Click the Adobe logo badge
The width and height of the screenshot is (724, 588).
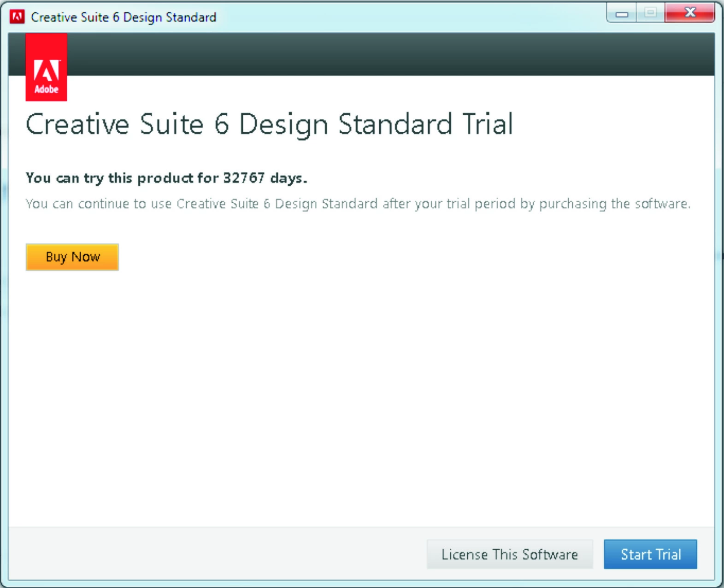pos(46,67)
